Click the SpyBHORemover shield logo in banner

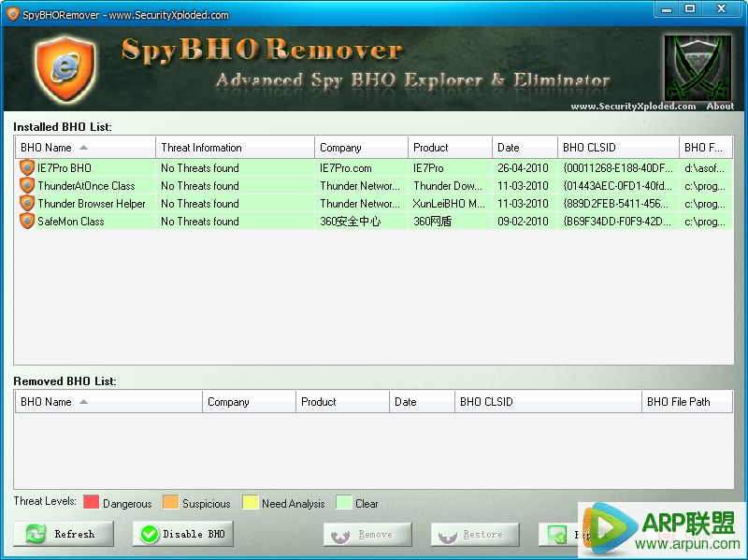pos(65,67)
